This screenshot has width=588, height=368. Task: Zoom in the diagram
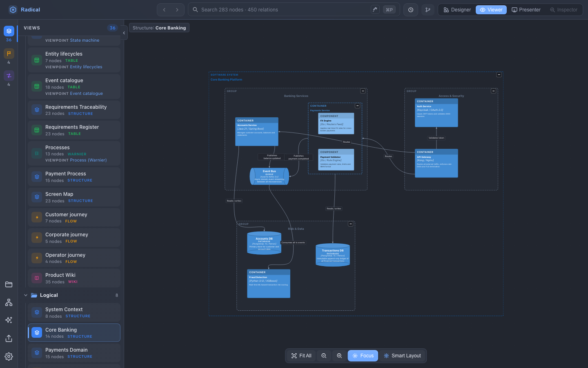[339, 356]
